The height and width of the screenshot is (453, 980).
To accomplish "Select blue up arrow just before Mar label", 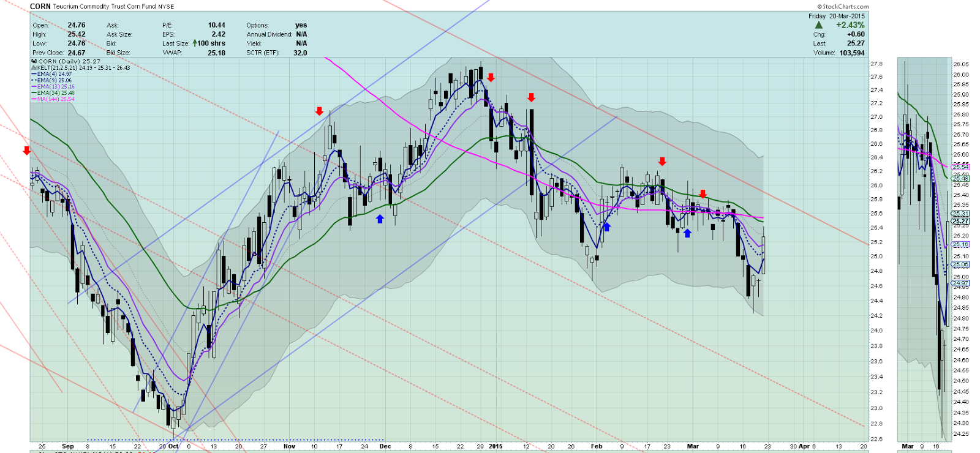I will (687, 233).
